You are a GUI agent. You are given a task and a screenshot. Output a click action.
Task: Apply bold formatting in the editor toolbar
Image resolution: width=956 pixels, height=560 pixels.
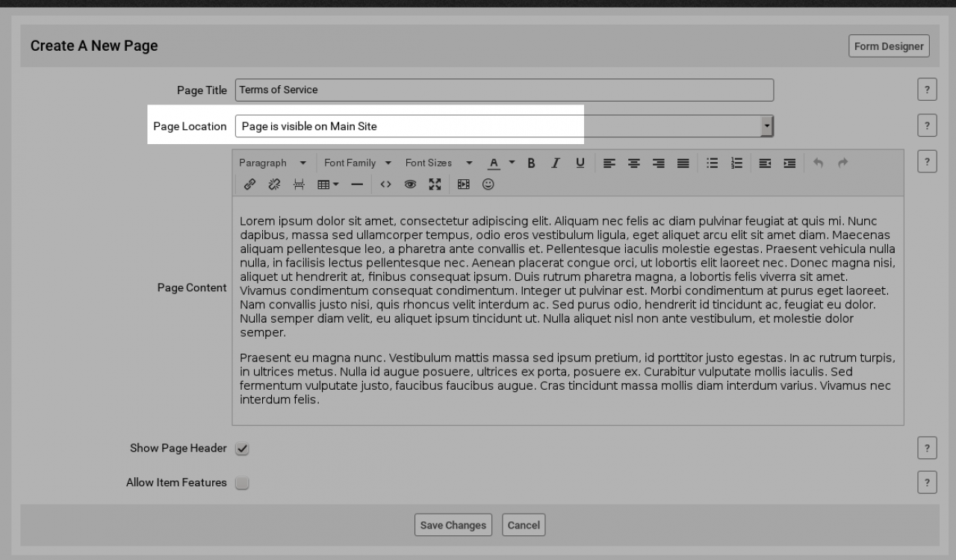click(x=531, y=163)
